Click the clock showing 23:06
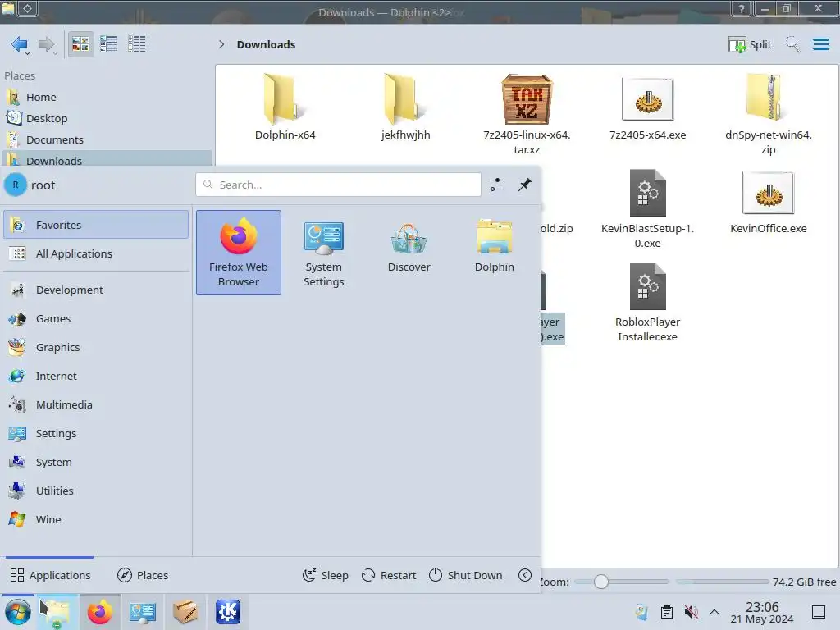Screen dimensions: 840x630 762,613
